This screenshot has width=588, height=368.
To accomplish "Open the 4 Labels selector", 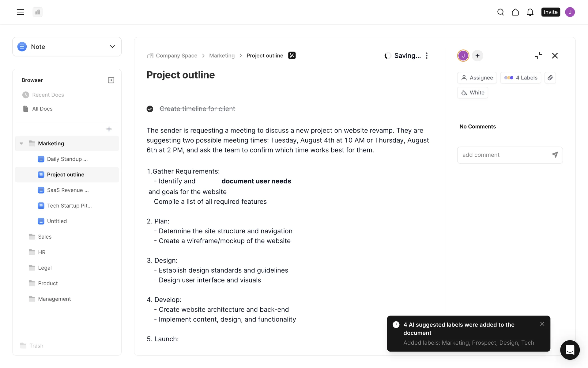I will (521, 78).
